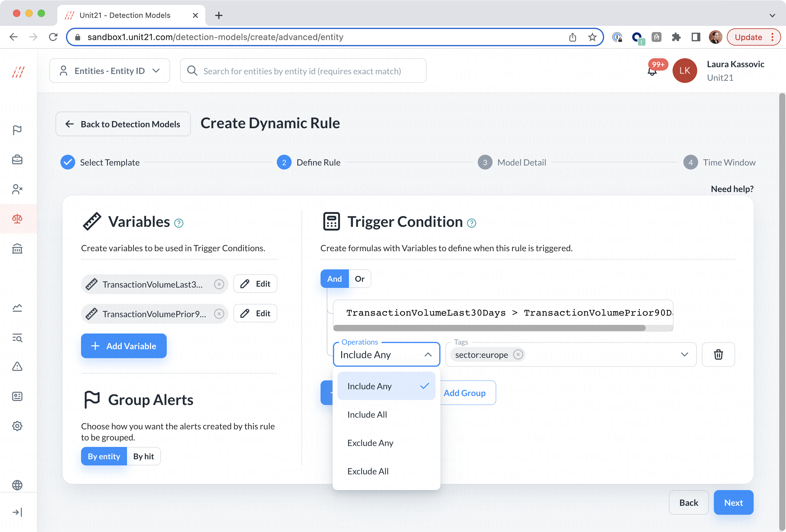Click the formula box horizontal scrollbar
The height and width of the screenshot is (532, 786).
489,328
